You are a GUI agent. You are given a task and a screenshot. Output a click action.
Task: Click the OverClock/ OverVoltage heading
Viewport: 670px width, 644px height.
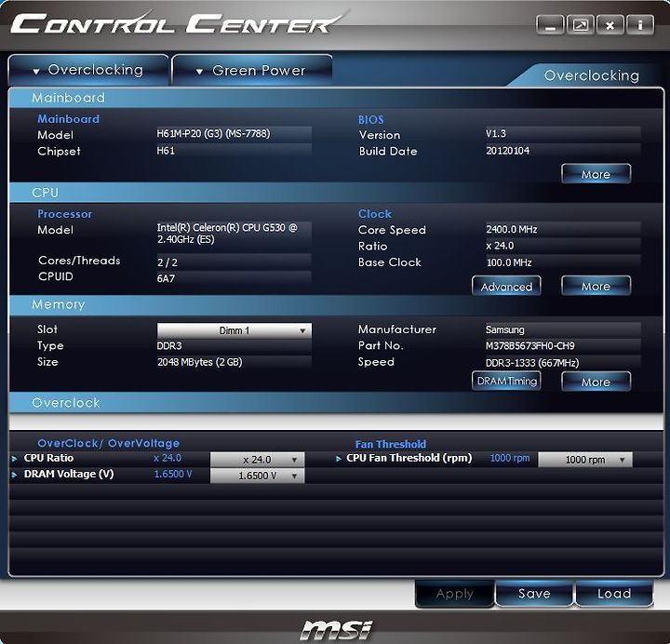click(109, 444)
